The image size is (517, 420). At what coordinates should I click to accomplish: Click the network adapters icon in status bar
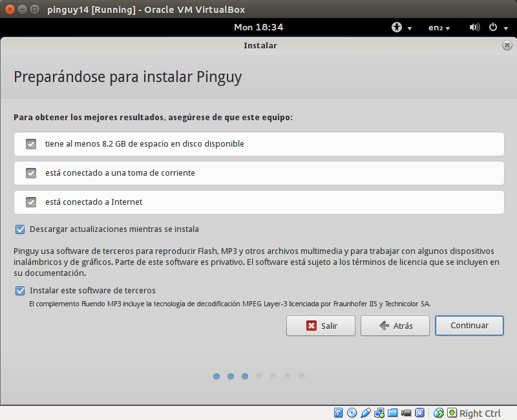[x=379, y=413]
